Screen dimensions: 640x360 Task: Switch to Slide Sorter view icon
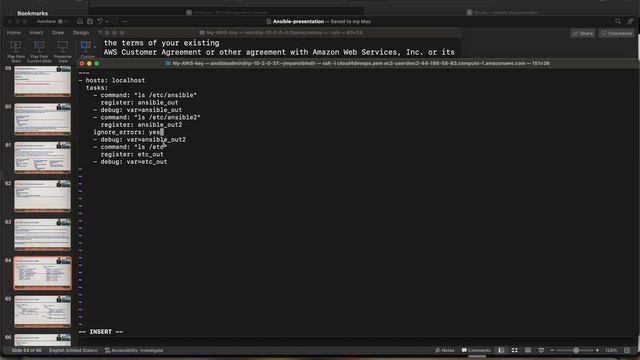[x=515, y=350]
